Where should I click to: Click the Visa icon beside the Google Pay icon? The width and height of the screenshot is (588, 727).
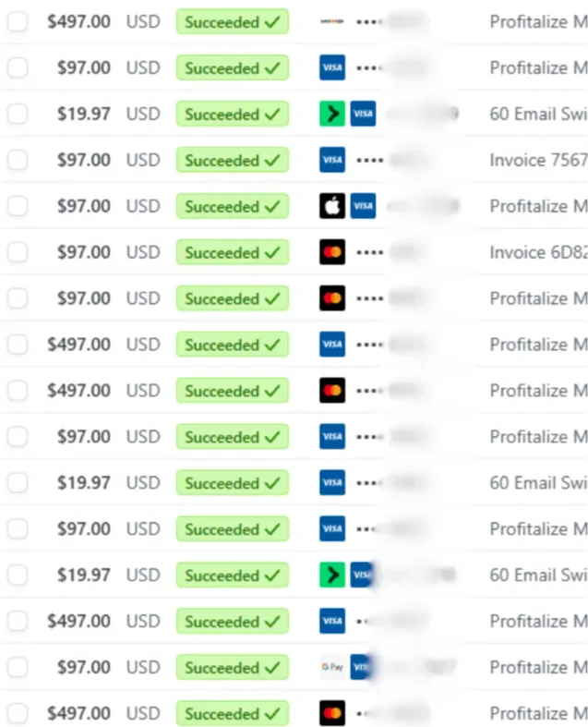(x=362, y=667)
